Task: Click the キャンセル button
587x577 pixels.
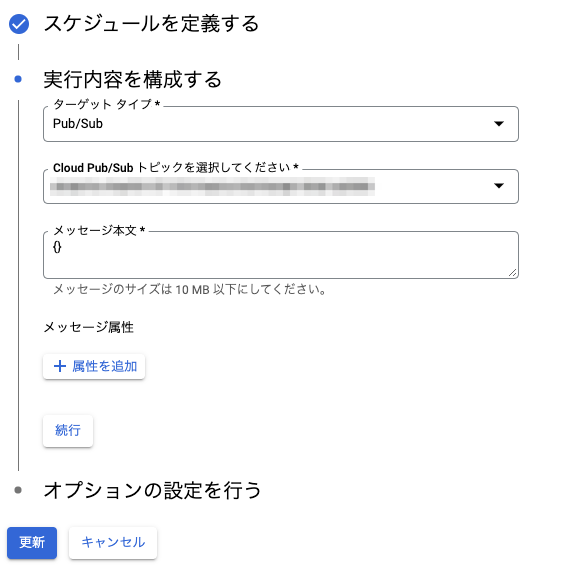Action: click(x=113, y=543)
